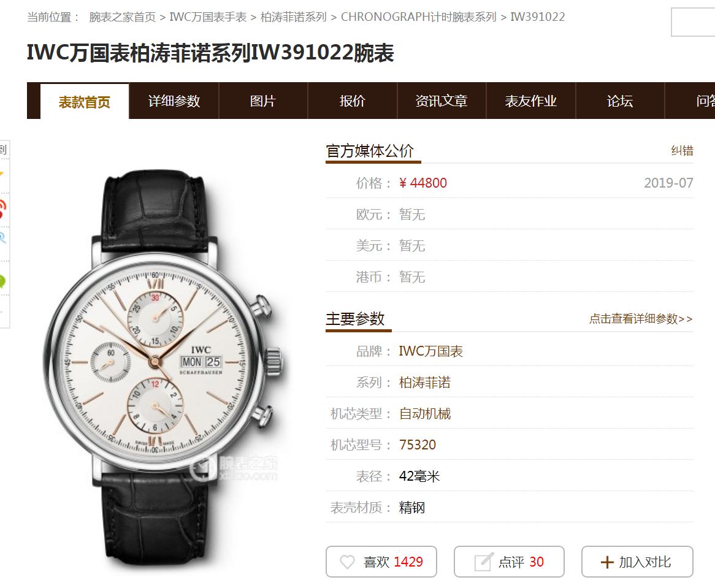Switch to the 图片 tab
The height and width of the screenshot is (588, 715).
pos(263,101)
